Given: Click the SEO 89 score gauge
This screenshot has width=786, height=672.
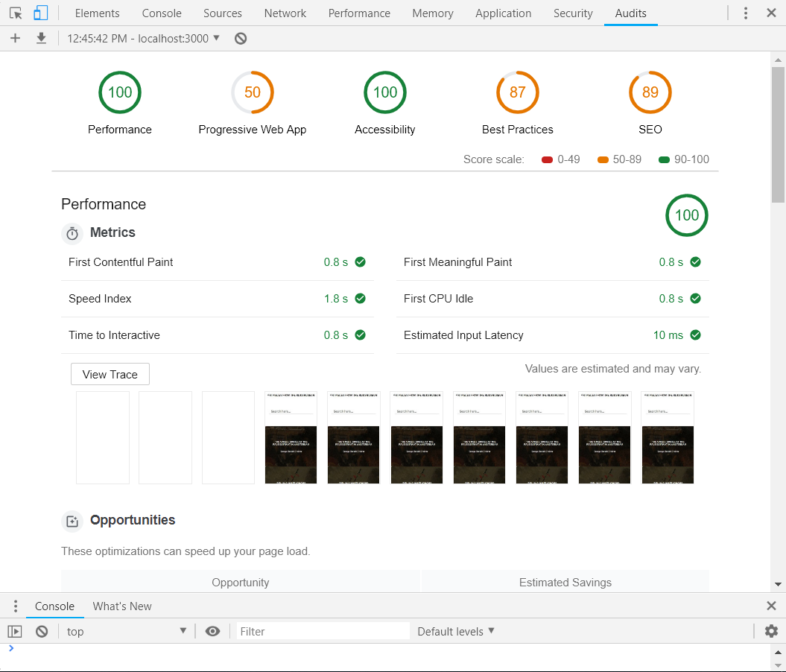Looking at the screenshot, I should (x=650, y=92).
